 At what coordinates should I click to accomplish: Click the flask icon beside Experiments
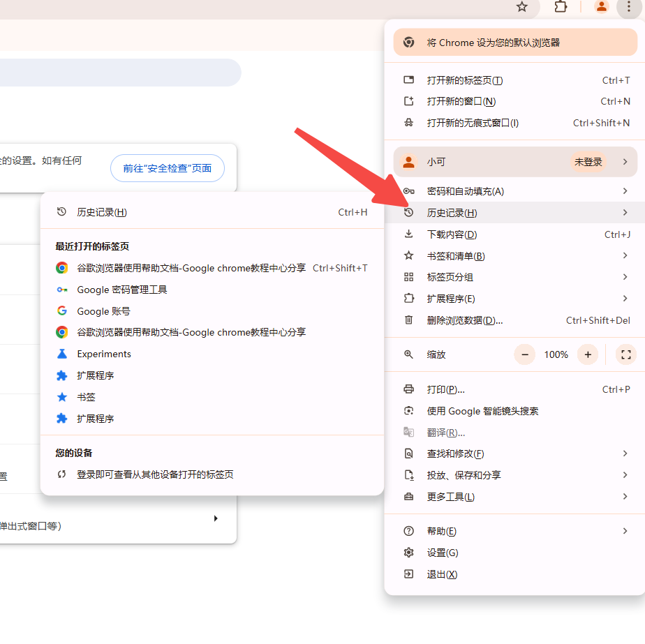point(61,354)
